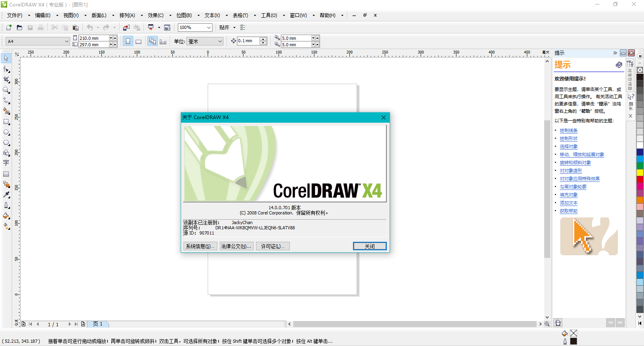
Task: Open Application Launcher dropdown arrow
Action: [x=159, y=27]
